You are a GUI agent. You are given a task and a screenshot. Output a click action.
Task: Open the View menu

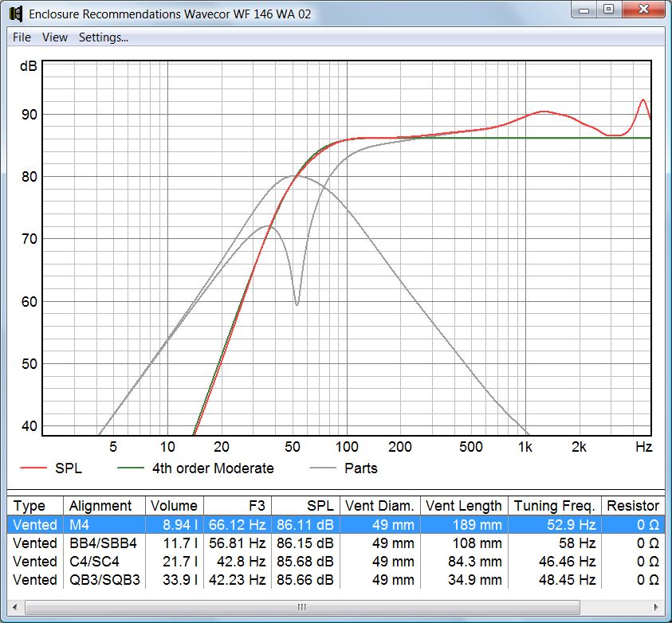(x=54, y=37)
